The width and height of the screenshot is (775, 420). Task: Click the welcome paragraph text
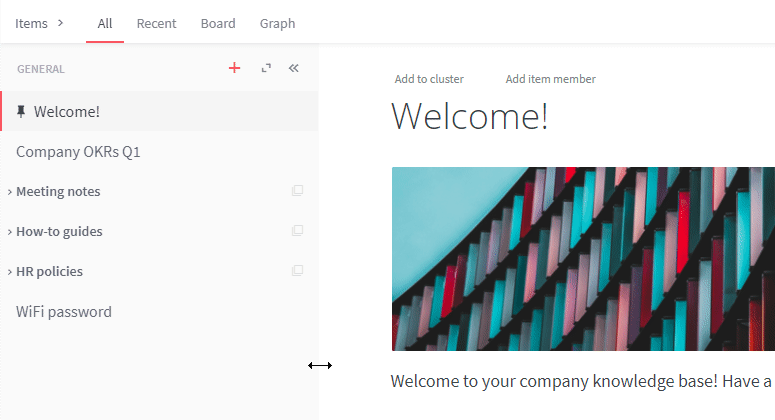point(581,381)
